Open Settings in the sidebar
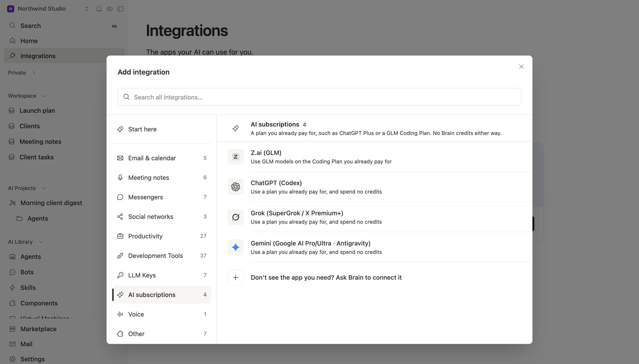The width and height of the screenshot is (639, 364). click(55, 359)
